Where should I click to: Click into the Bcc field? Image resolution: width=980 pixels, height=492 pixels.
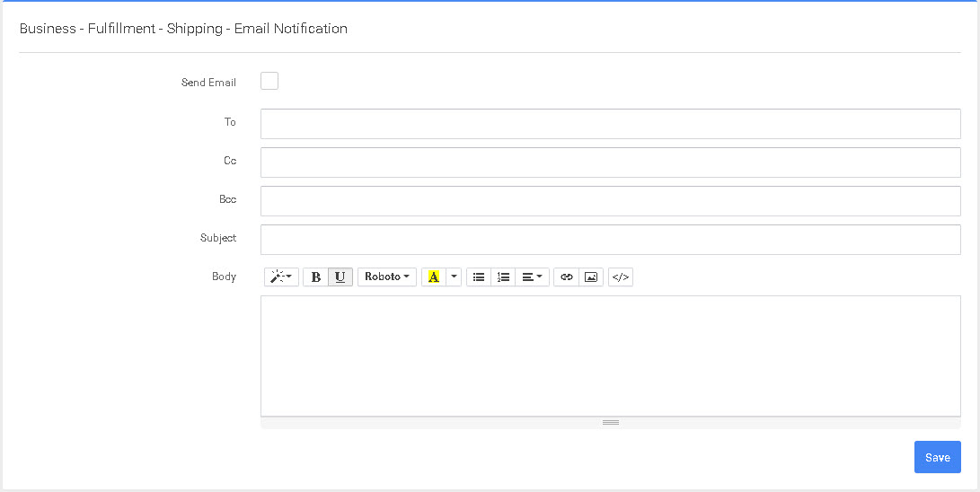coord(610,201)
